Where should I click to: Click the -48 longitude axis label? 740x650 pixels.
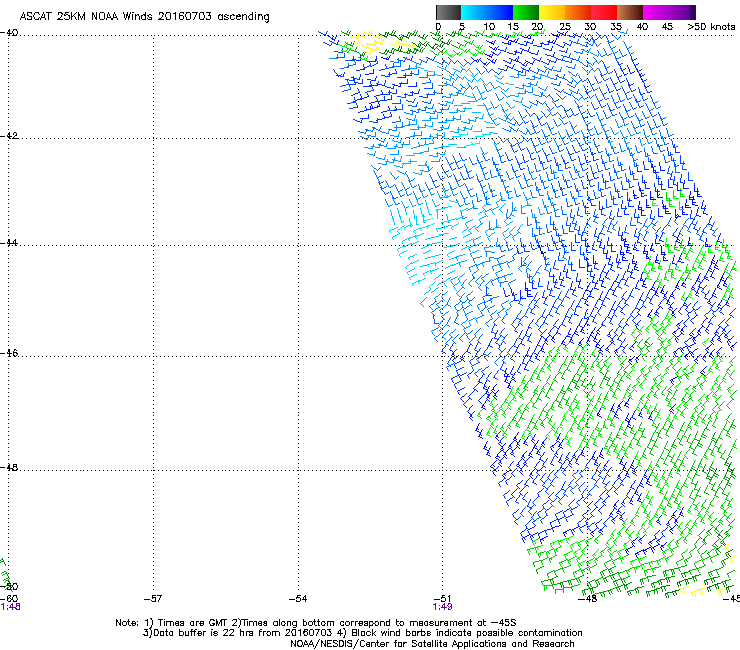pyautogui.click(x=588, y=599)
